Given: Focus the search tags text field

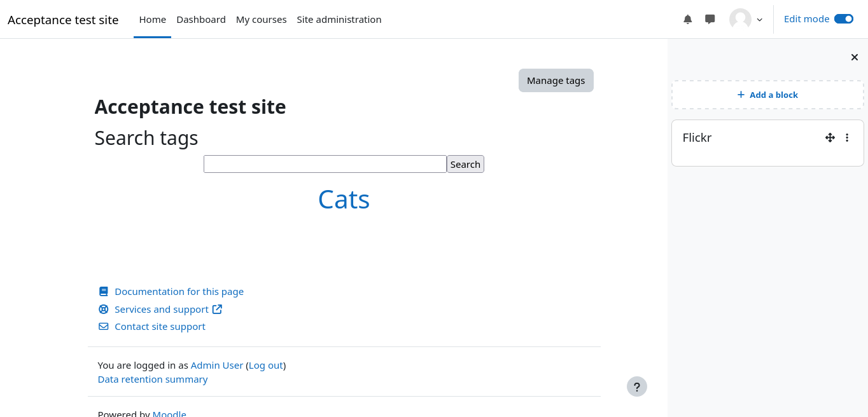Looking at the screenshot, I should pyautogui.click(x=325, y=164).
